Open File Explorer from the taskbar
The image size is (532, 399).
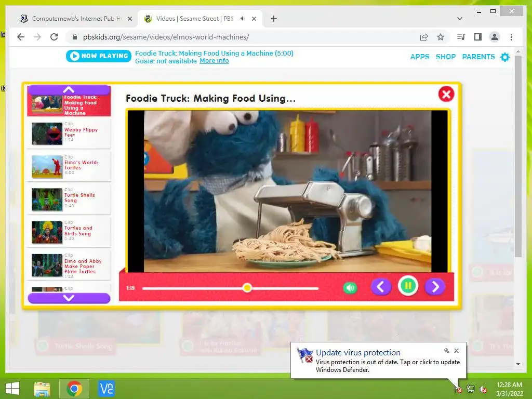42,389
